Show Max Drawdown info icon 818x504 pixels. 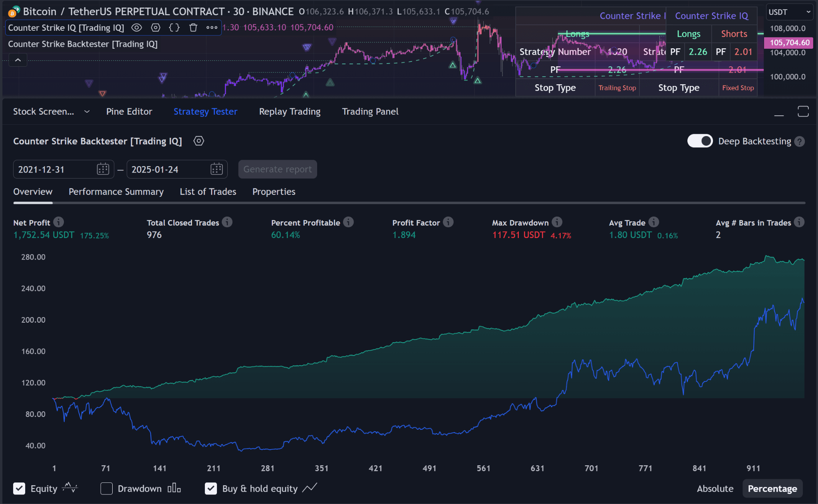[557, 222]
